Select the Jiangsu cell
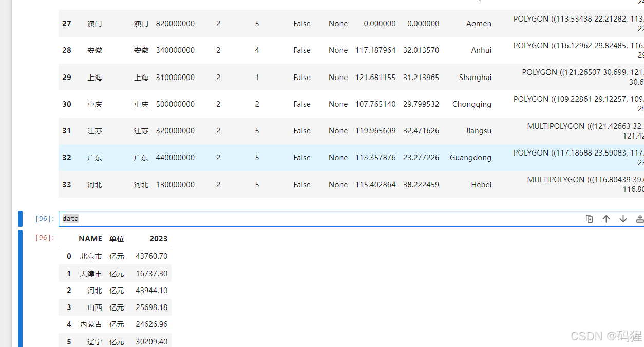The width and height of the screenshot is (644, 347). coord(479,131)
